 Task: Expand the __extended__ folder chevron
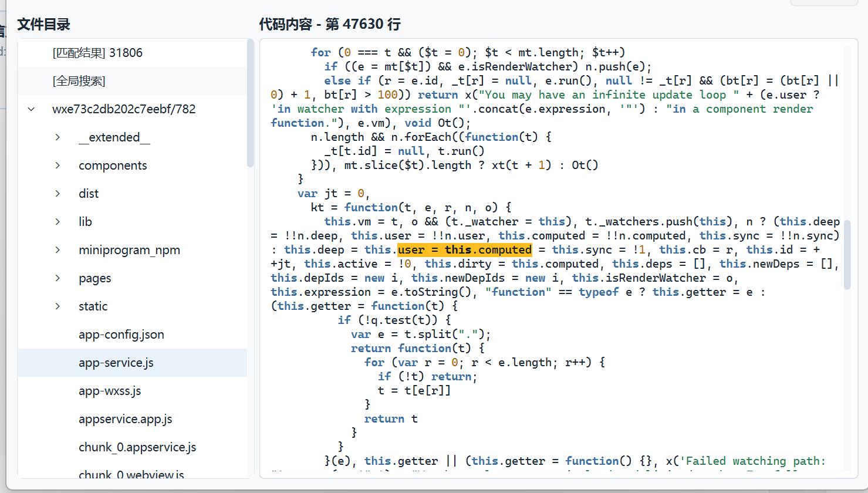coord(58,137)
